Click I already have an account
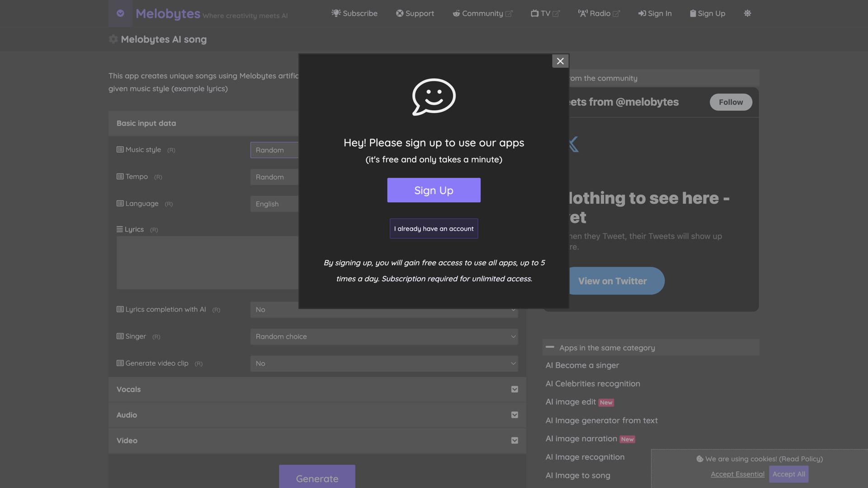 [x=434, y=229]
